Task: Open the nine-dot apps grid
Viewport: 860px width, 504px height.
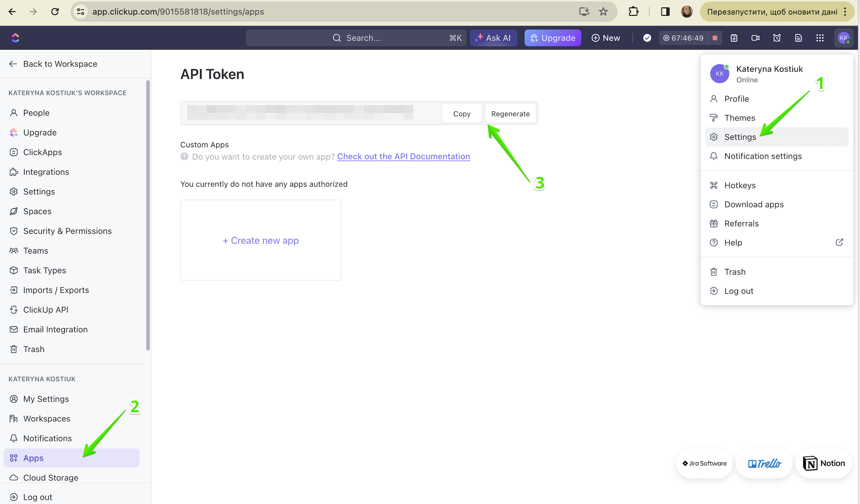Action: (x=820, y=38)
